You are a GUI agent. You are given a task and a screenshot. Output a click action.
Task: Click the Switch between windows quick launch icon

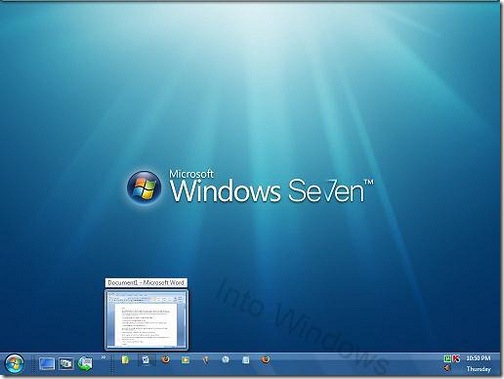66,364
